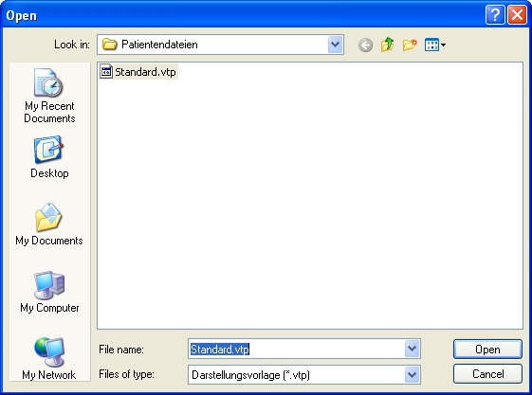Click the Patientendateien folder icon in Look in

tap(110, 45)
